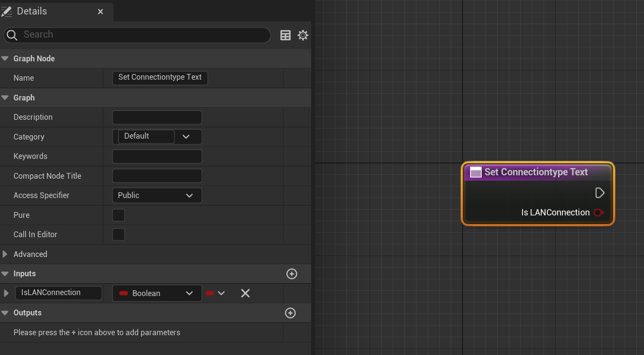Expand the Advanced section

coord(5,254)
